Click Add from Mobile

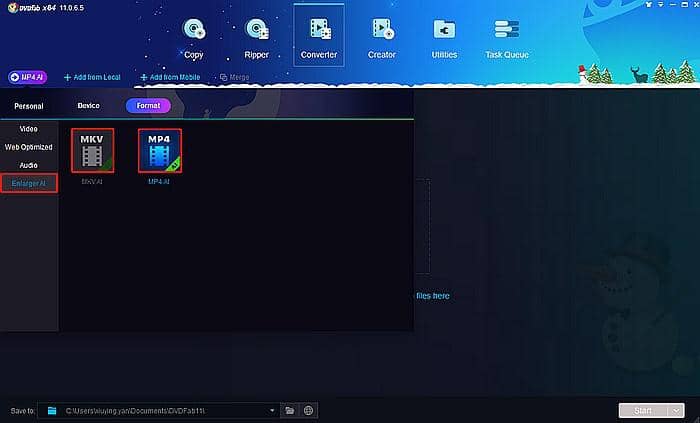pyautogui.click(x=170, y=77)
